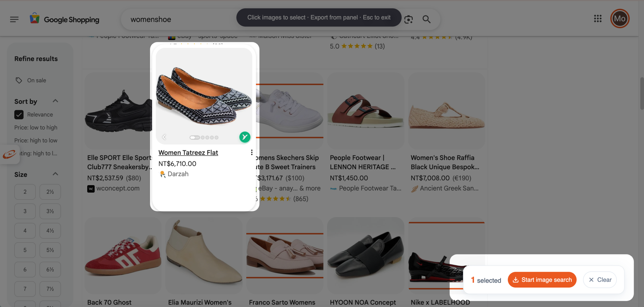This screenshot has height=307, width=644.
Task: Select size 3½
Action: [x=50, y=211]
